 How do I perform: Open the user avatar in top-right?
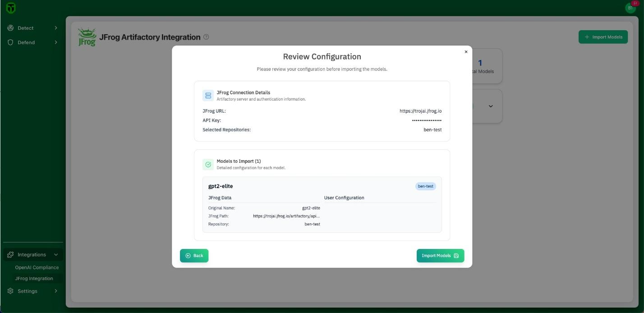[630, 8]
